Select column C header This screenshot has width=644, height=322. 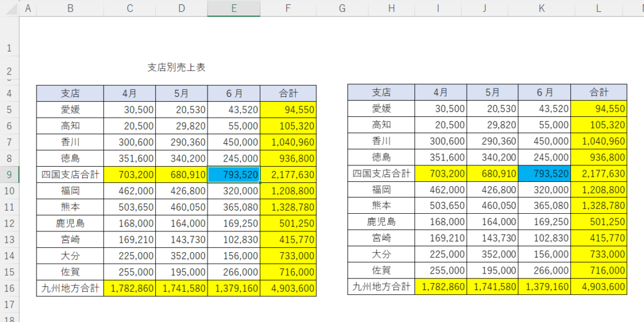[130, 8]
